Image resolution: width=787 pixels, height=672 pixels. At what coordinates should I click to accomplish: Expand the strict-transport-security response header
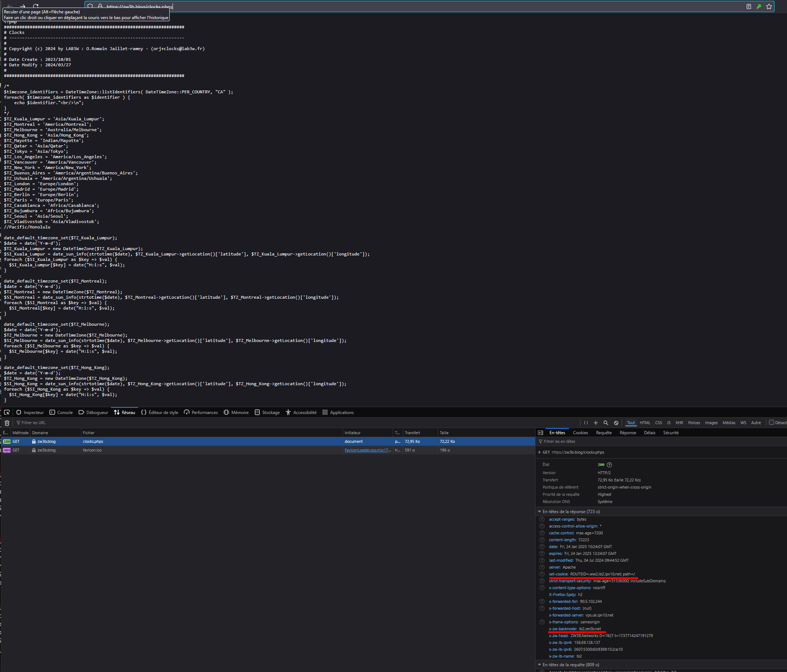[x=542, y=580]
